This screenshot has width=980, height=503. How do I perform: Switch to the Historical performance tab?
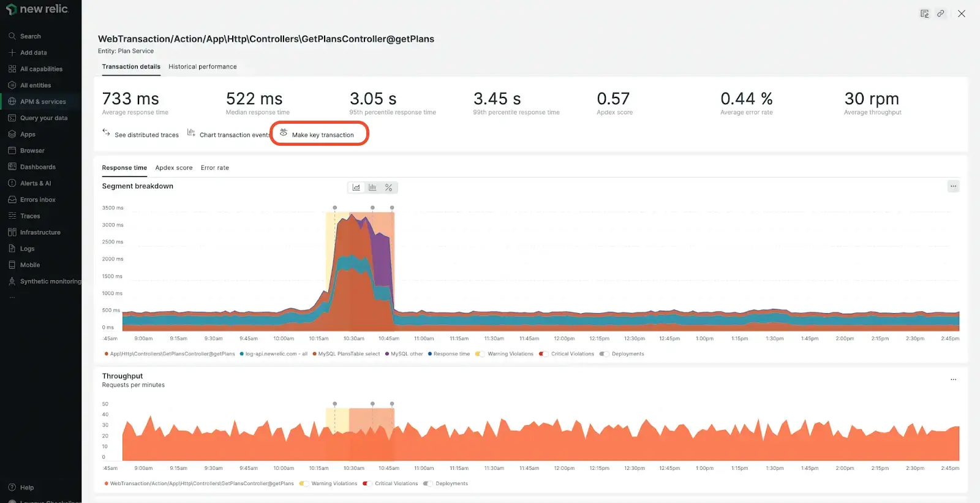tap(202, 67)
